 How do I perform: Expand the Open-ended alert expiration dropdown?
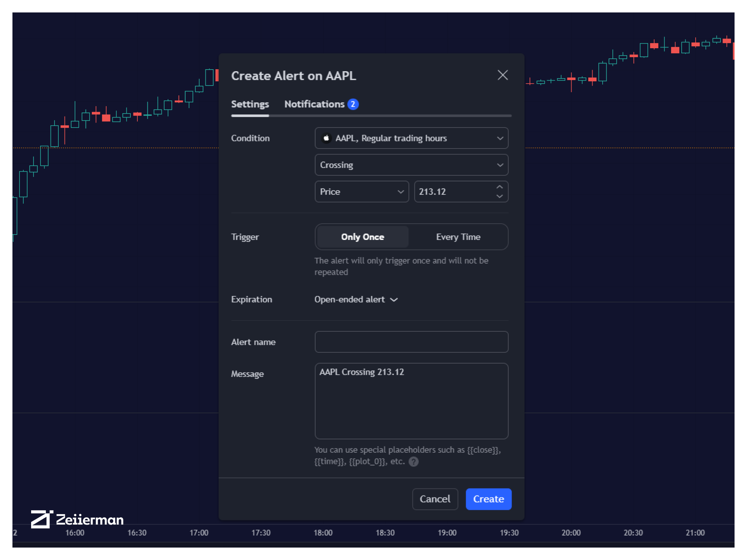pos(356,299)
